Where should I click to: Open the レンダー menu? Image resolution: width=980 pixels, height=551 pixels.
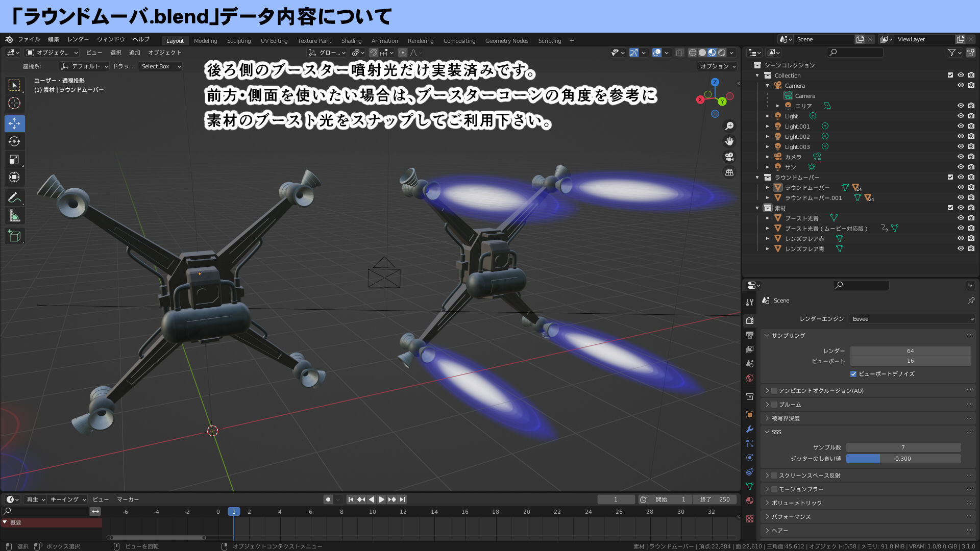(x=78, y=39)
